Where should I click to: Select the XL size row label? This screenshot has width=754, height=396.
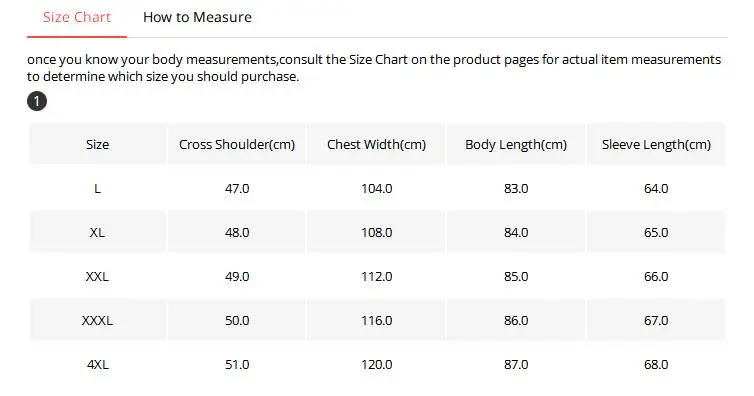[x=98, y=233]
